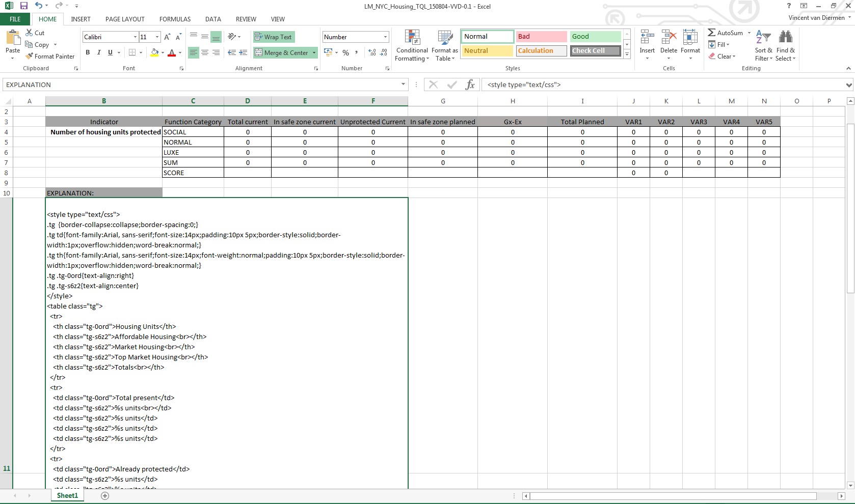Open the Number format dropdown
The image size is (855, 504).
pyautogui.click(x=385, y=37)
